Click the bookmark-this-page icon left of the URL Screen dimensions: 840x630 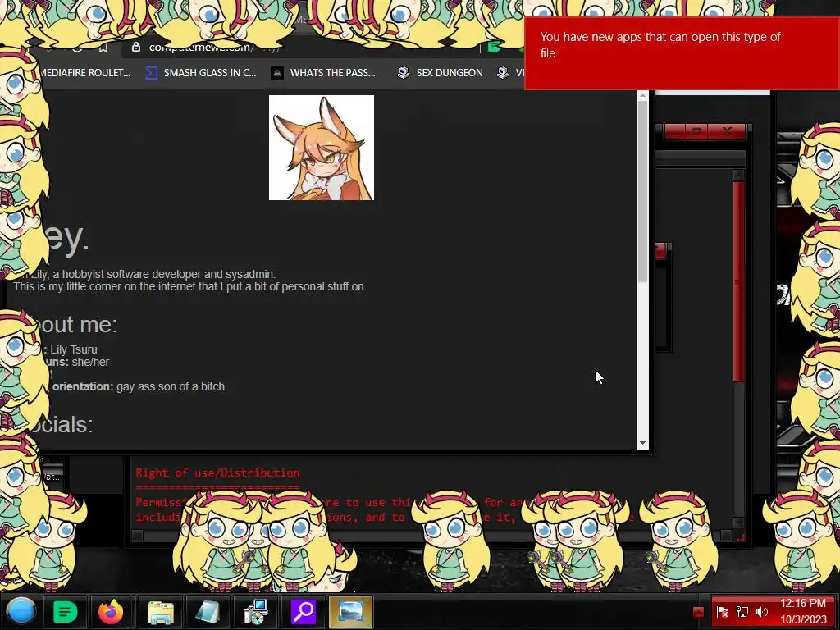click(x=103, y=48)
